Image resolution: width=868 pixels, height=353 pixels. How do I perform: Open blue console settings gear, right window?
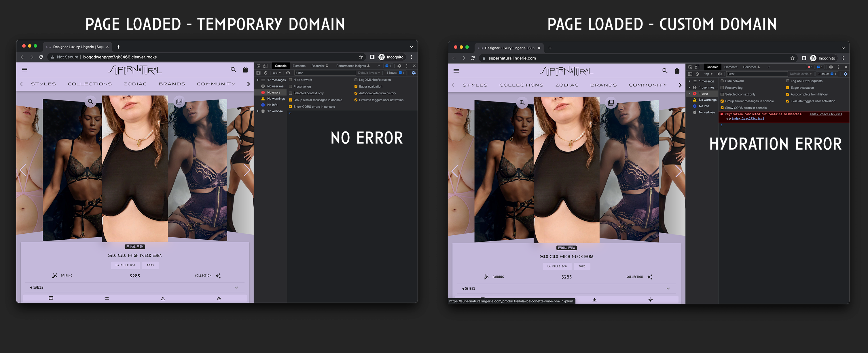(x=845, y=74)
